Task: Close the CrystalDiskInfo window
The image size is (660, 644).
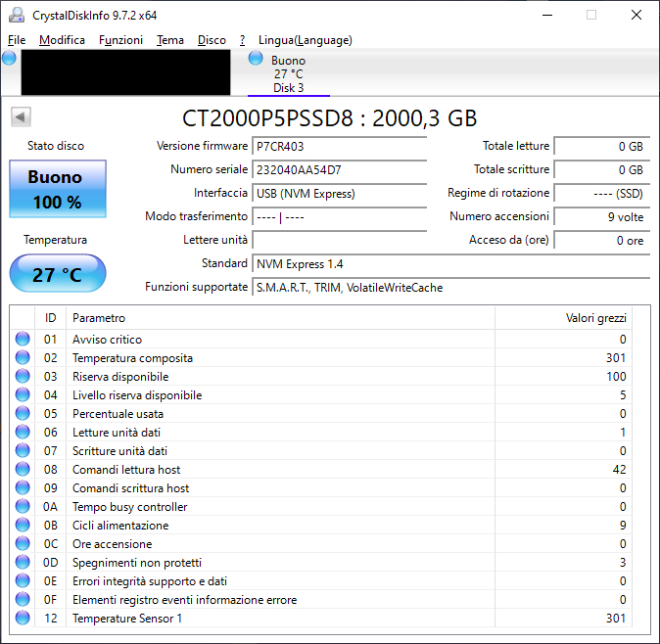Action: click(636, 15)
